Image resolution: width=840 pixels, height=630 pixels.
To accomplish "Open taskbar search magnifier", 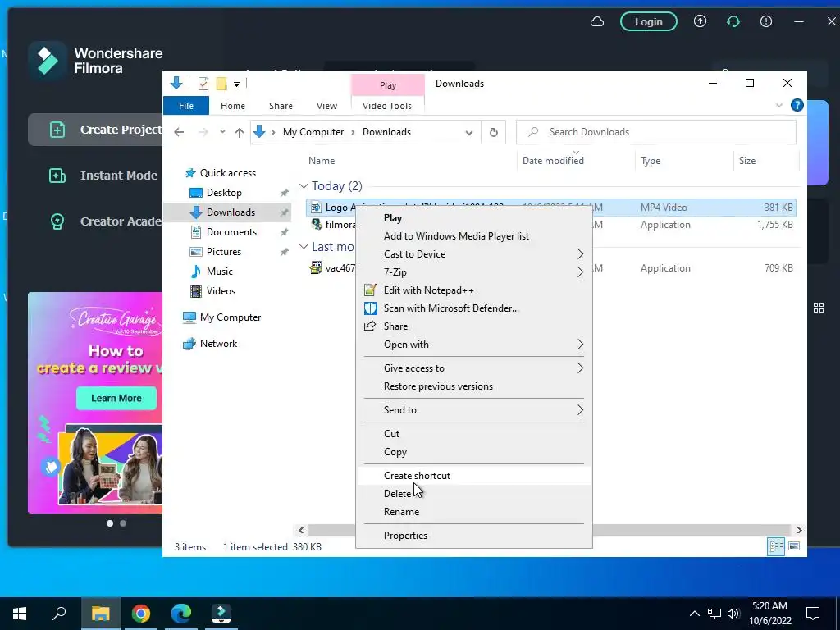I will (x=59, y=614).
